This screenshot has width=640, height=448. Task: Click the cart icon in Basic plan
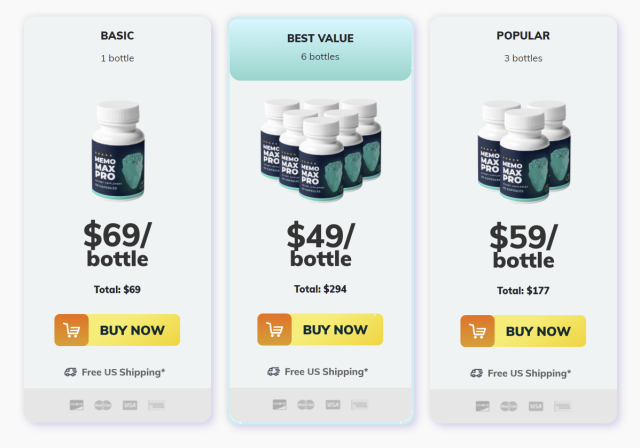[72, 330]
